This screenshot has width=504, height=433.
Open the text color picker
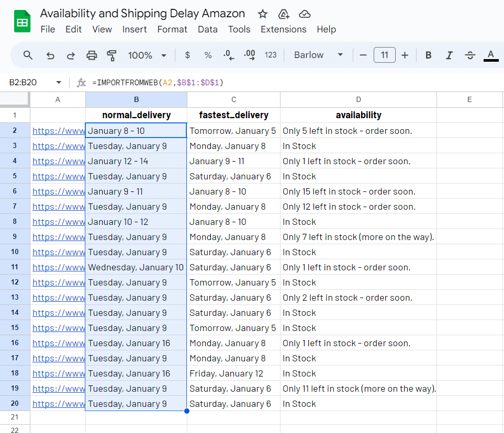pyautogui.click(x=490, y=55)
